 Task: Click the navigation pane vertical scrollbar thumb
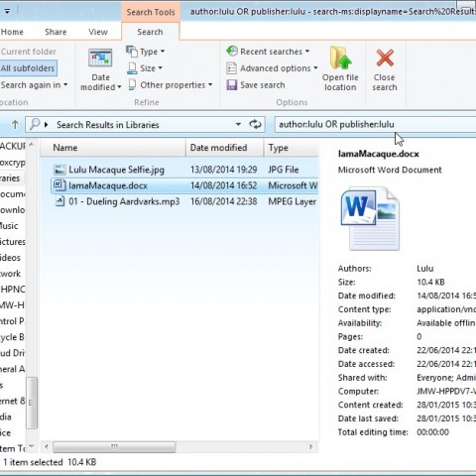pos(32,403)
